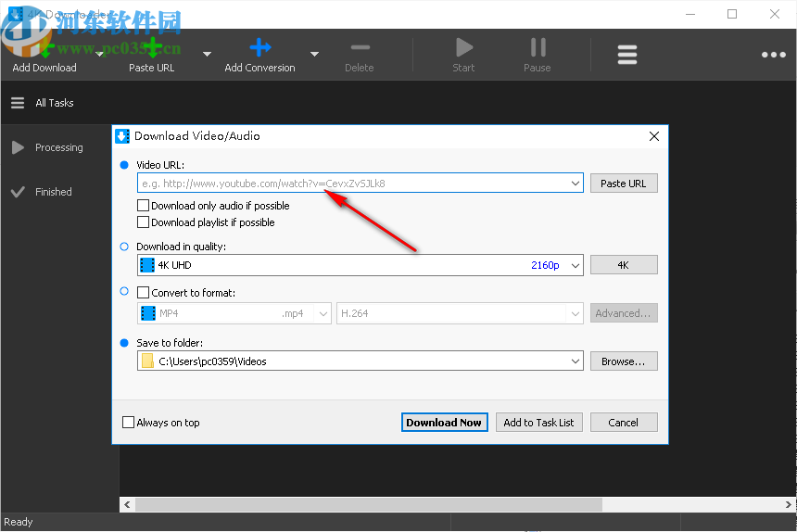Click the 2160p resolution label

(x=545, y=265)
